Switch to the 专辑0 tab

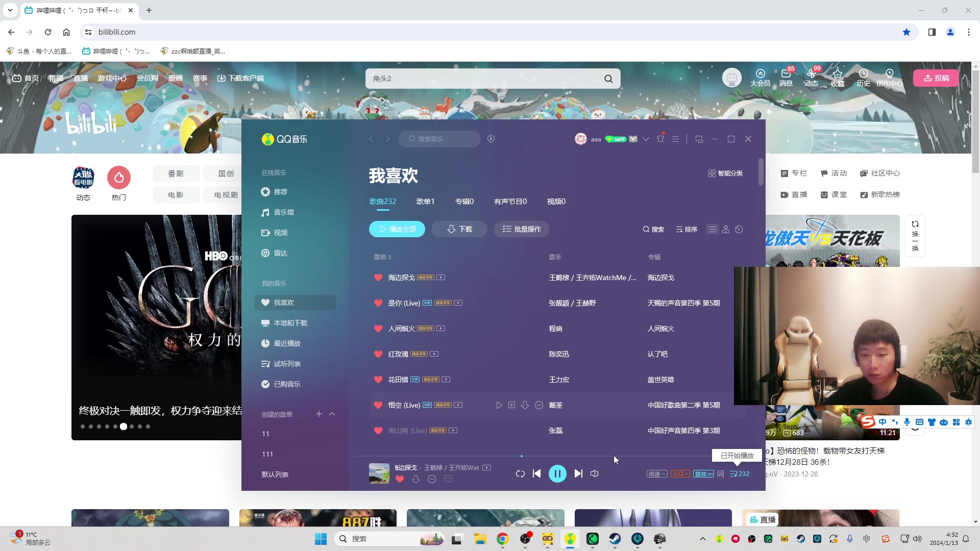point(464,202)
